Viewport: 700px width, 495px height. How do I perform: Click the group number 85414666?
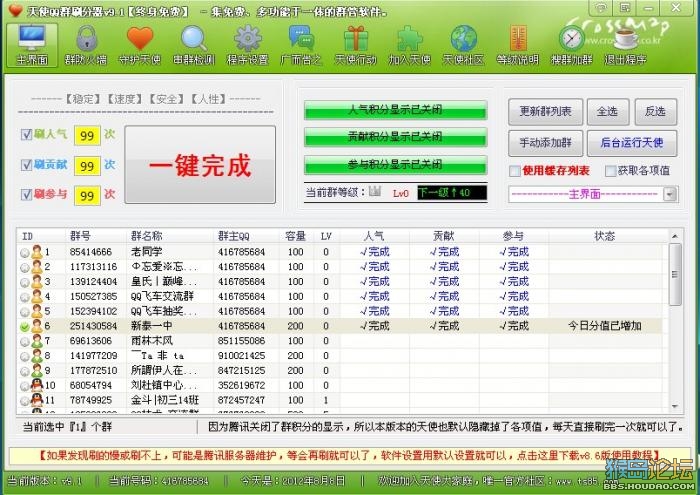point(91,252)
